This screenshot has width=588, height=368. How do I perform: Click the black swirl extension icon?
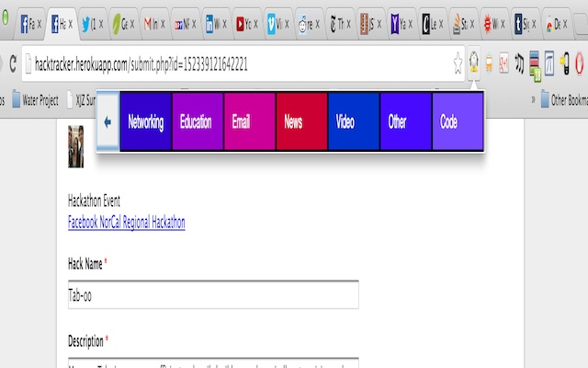point(519,63)
